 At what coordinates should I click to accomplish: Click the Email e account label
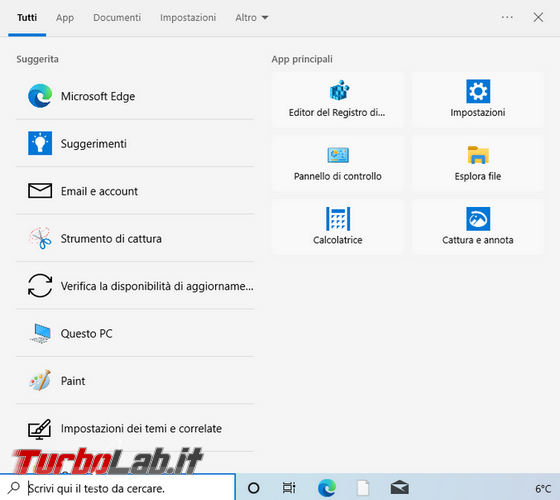pos(99,191)
